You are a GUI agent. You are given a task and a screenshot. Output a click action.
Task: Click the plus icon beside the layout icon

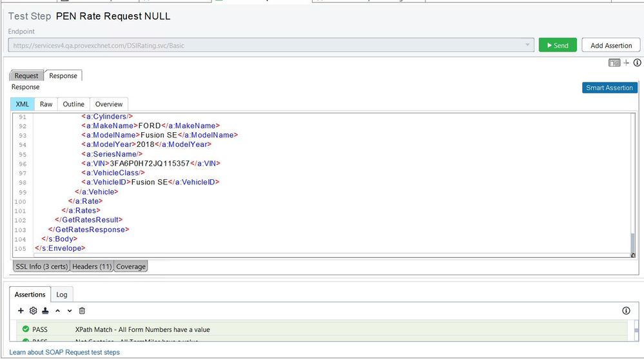click(x=626, y=63)
